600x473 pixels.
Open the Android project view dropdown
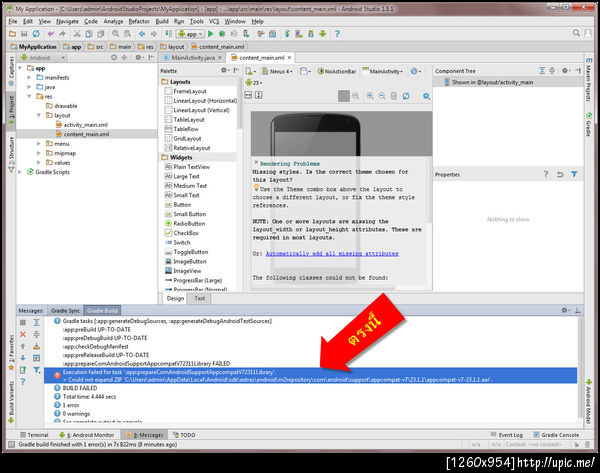pos(43,57)
